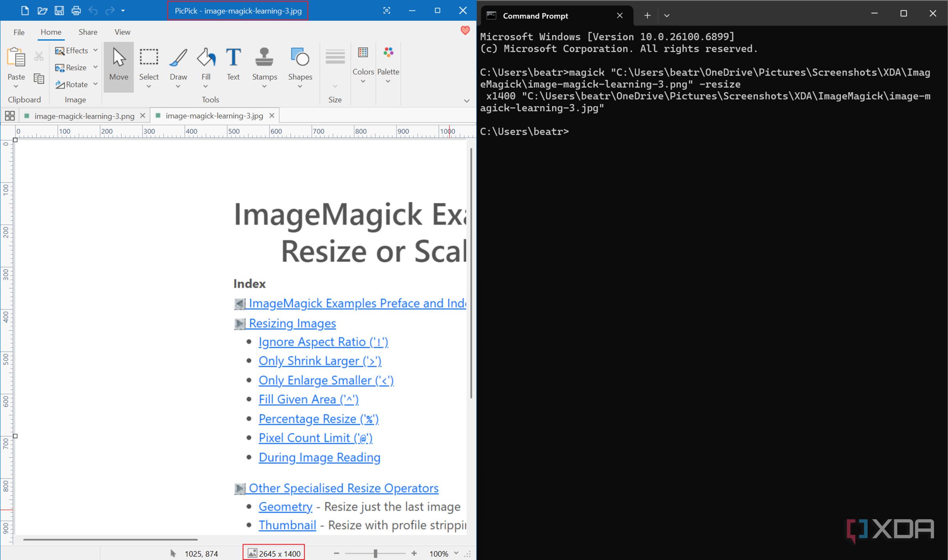Open the Share ribbon tab
This screenshot has height=560, width=948.
88,32
